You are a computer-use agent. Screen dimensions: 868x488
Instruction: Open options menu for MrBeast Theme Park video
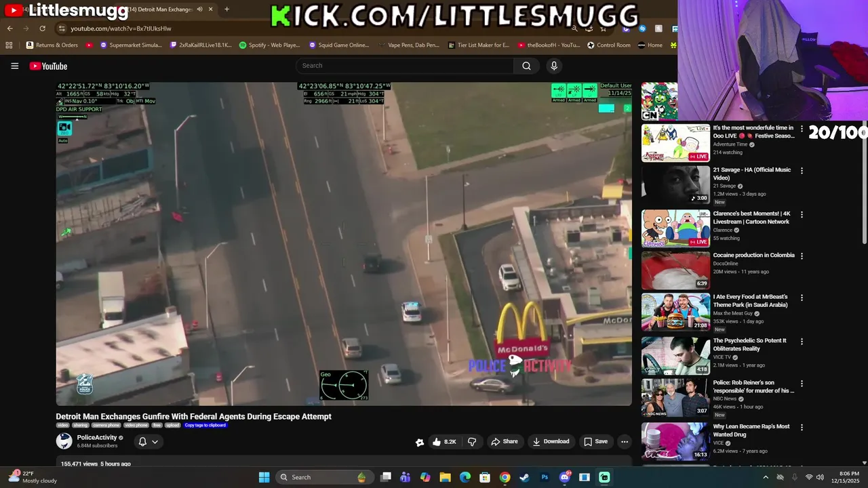pyautogui.click(x=802, y=298)
